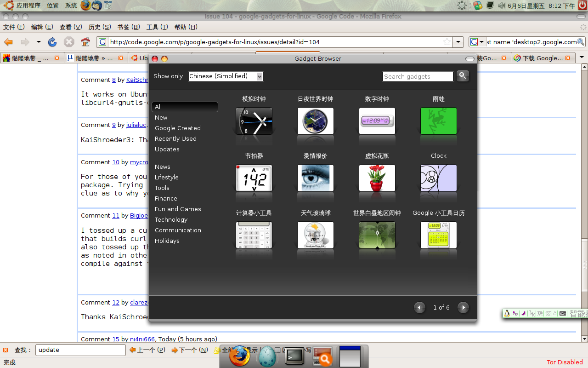Select the 节拍器 metronome gadget icon
The height and width of the screenshot is (368, 588).
254,178
